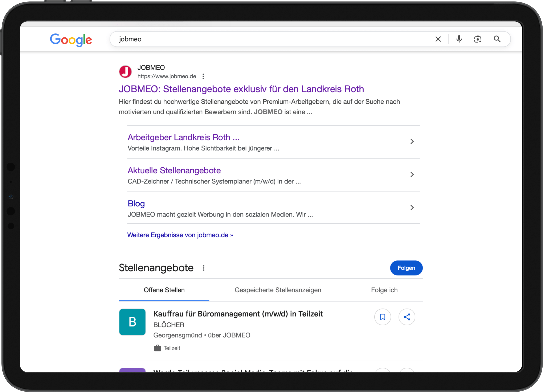This screenshot has width=543, height=392.
Task: Share the Kauffrau für Büromanagement job
Action: pyautogui.click(x=407, y=317)
